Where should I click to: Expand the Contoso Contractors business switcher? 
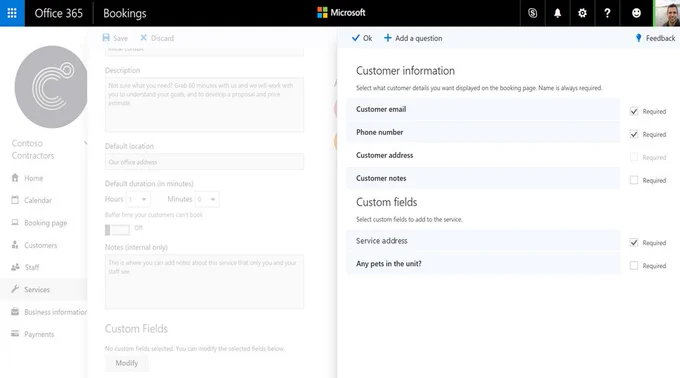pos(85,143)
